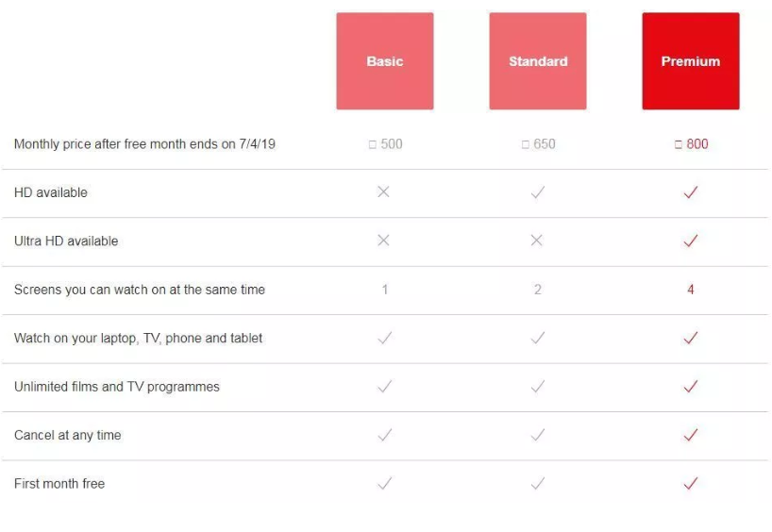Click Premium's 4 screens value
Viewport: 772px width, 532px height.
(690, 290)
